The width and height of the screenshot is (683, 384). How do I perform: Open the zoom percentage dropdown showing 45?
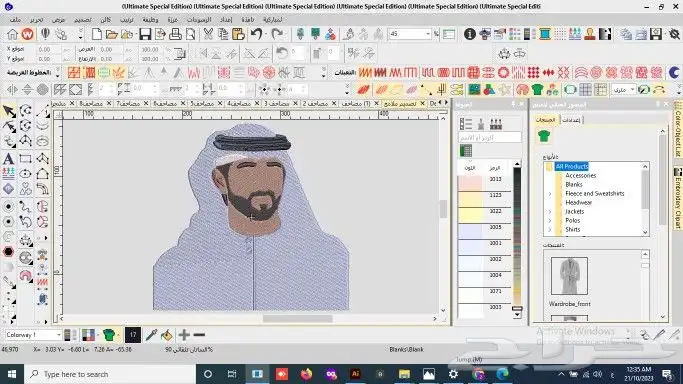[x=428, y=34]
